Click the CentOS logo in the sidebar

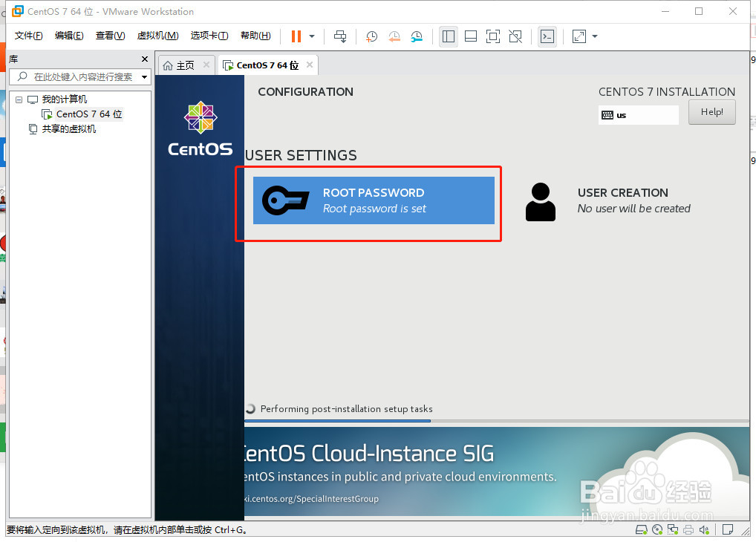coord(200,128)
